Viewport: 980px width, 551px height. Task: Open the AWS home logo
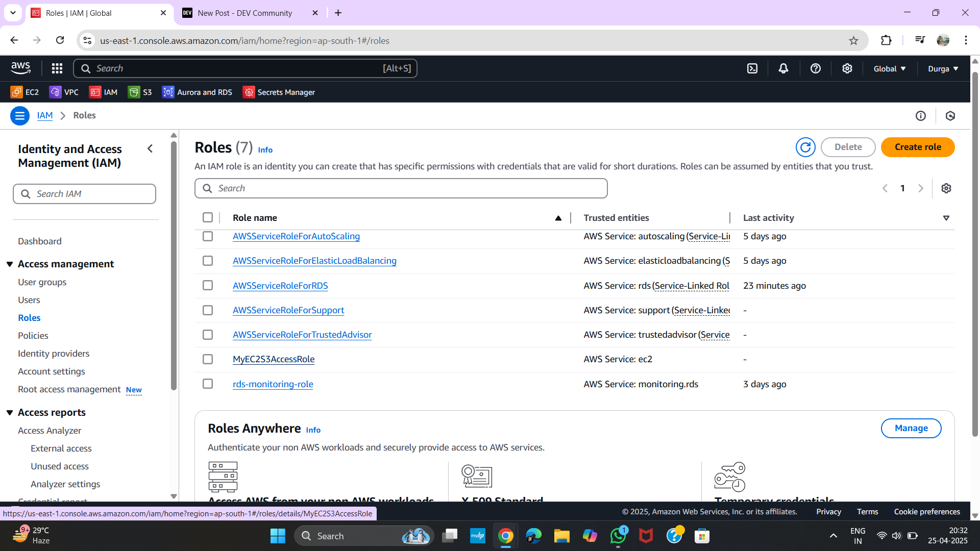tap(20, 68)
